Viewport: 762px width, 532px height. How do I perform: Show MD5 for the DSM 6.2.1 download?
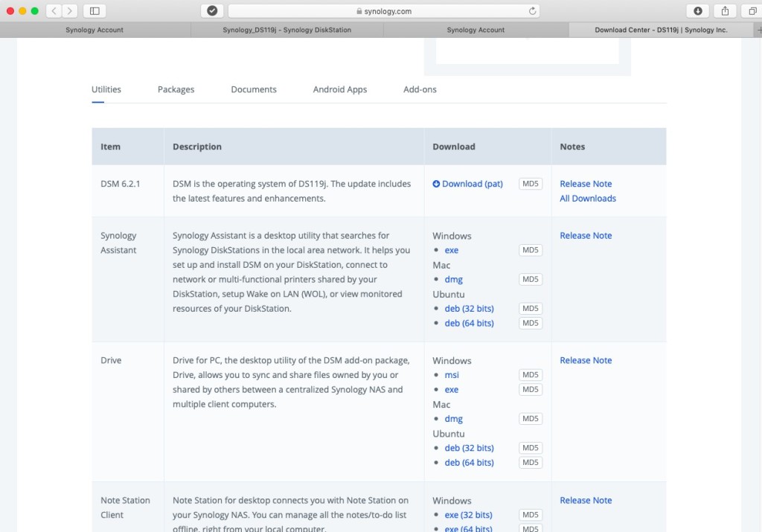click(x=530, y=184)
